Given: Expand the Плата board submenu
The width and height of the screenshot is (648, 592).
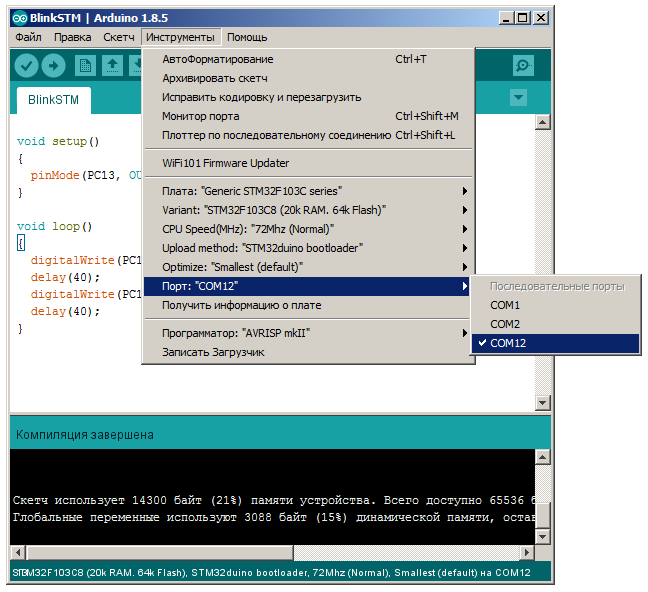Looking at the screenshot, I should click(308, 191).
